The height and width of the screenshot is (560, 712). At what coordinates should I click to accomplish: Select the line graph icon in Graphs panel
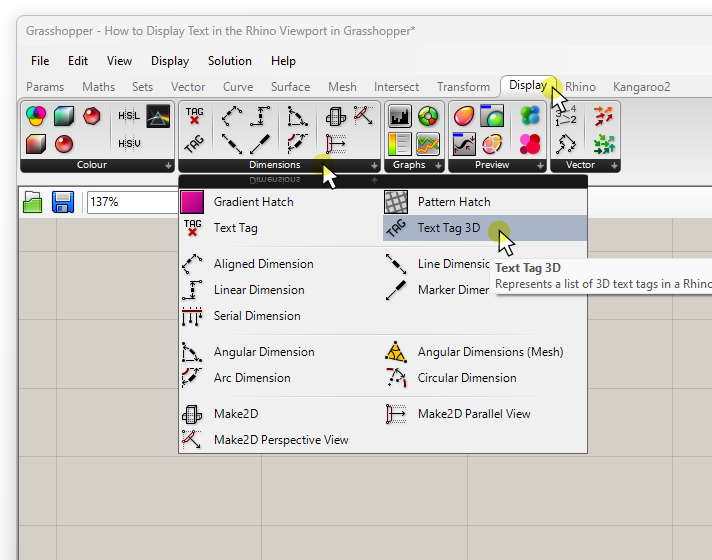pos(428,144)
